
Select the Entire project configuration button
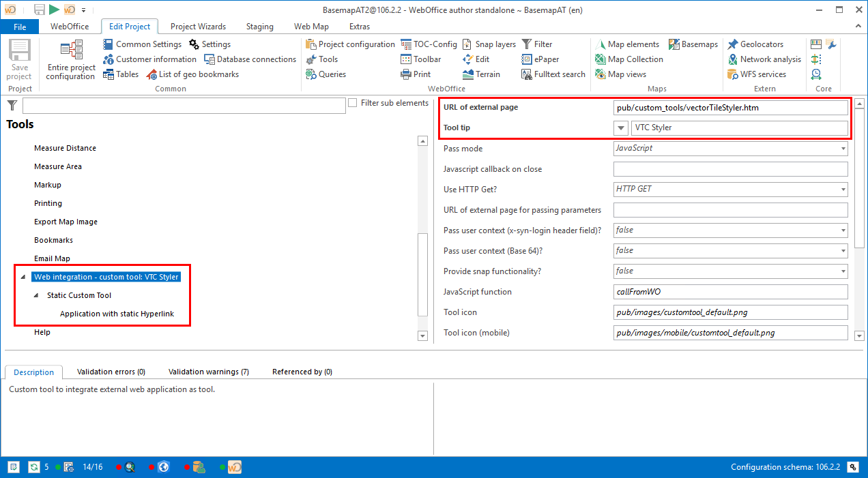tap(70, 59)
